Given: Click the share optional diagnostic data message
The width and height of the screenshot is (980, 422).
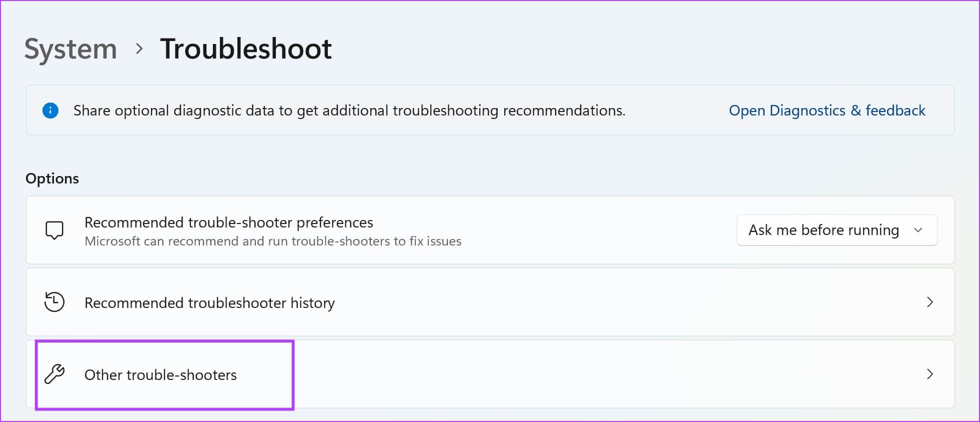Looking at the screenshot, I should click(349, 110).
